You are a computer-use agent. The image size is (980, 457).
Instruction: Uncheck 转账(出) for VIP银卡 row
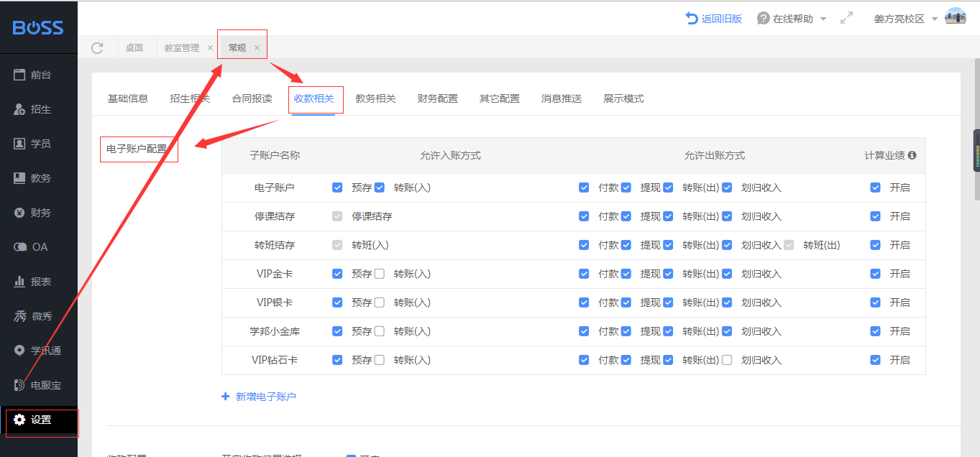coord(668,303)
